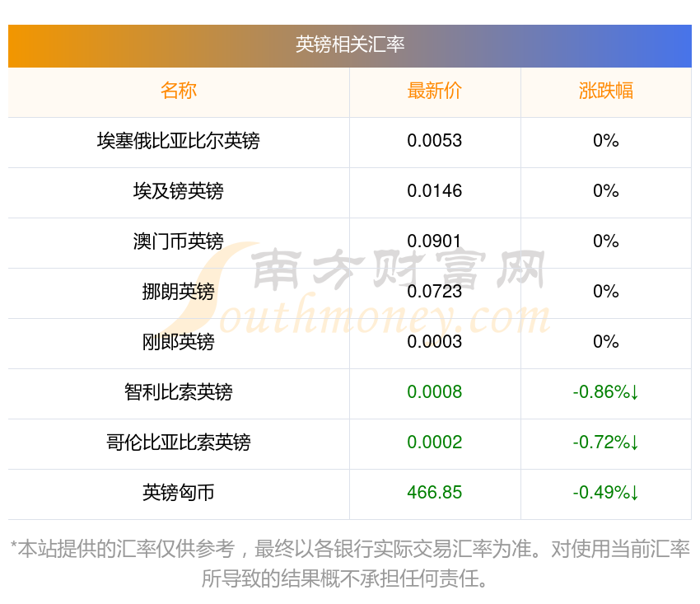Click the 英镑相关汇率 table title
The height and width of the screenshot is (604, 700).
[349, 44]
